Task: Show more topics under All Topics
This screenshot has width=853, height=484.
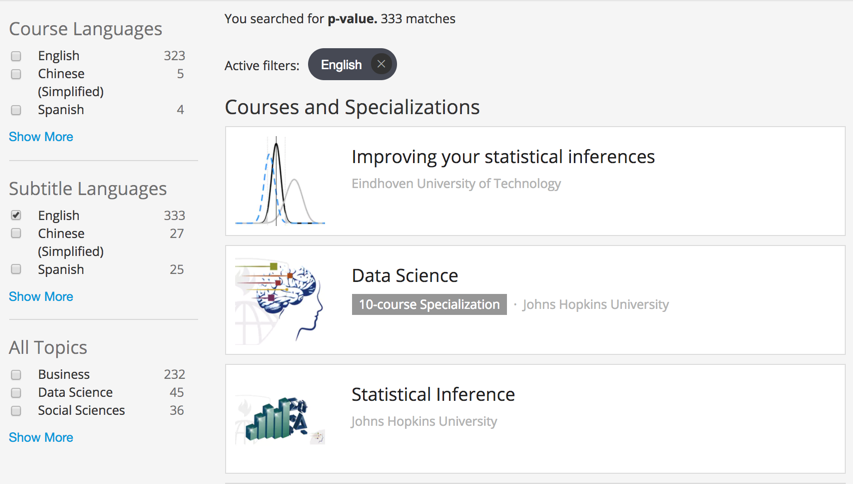Action: [x=41, y=438]
